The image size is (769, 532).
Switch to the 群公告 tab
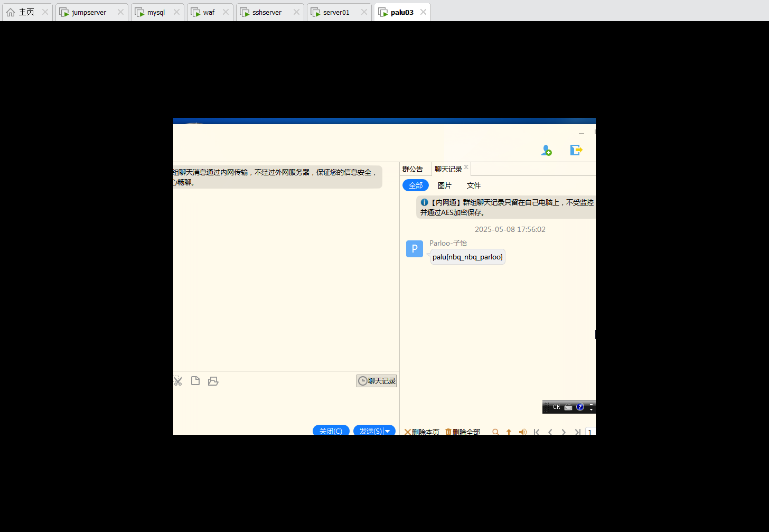[x=413, y=169]
